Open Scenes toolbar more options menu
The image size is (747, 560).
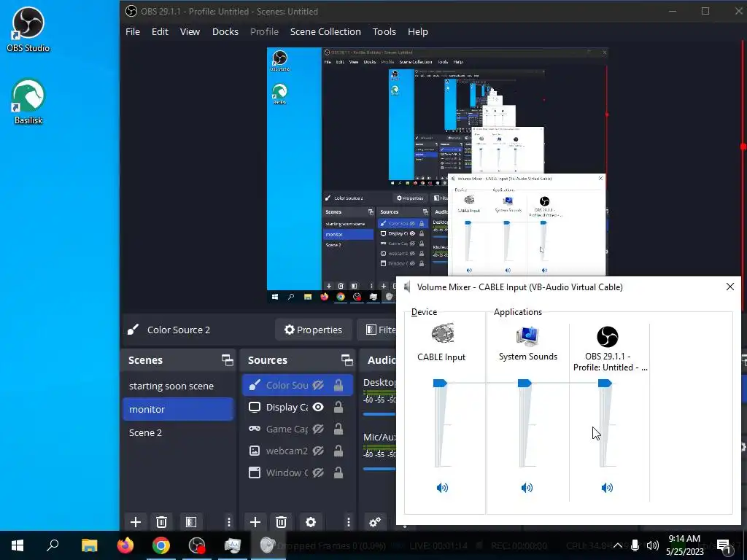(x=228, y=522)
